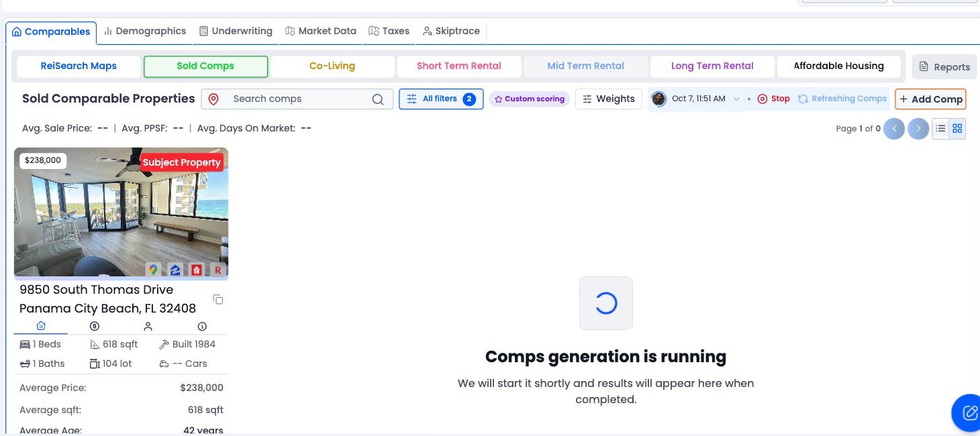Click the '104 lot' detail
Image resolution: width=980 pixels, height=436 pixels.
(x=111, y=364)
